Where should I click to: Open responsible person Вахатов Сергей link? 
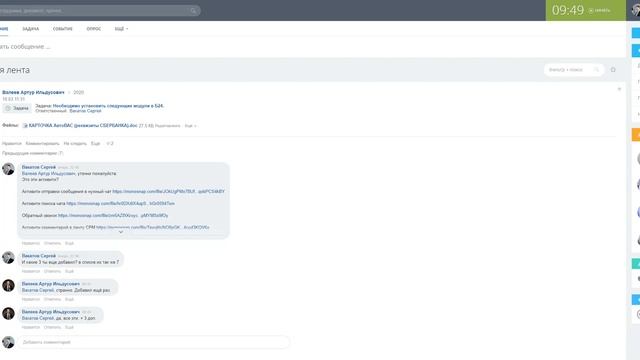coord(85,111)
